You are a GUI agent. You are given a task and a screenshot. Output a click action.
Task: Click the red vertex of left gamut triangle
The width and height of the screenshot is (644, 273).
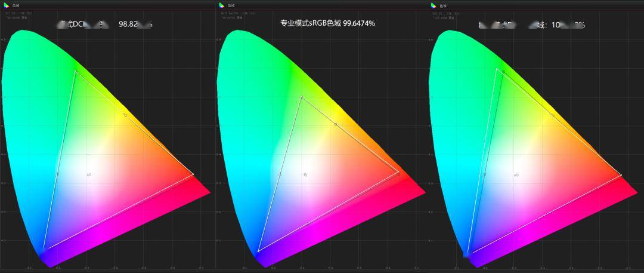tap(193, 174)
